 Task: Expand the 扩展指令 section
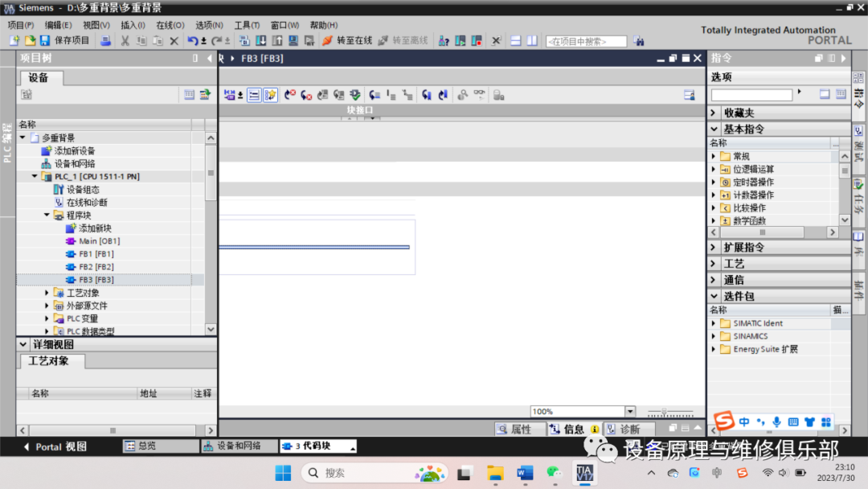(714, 247)
